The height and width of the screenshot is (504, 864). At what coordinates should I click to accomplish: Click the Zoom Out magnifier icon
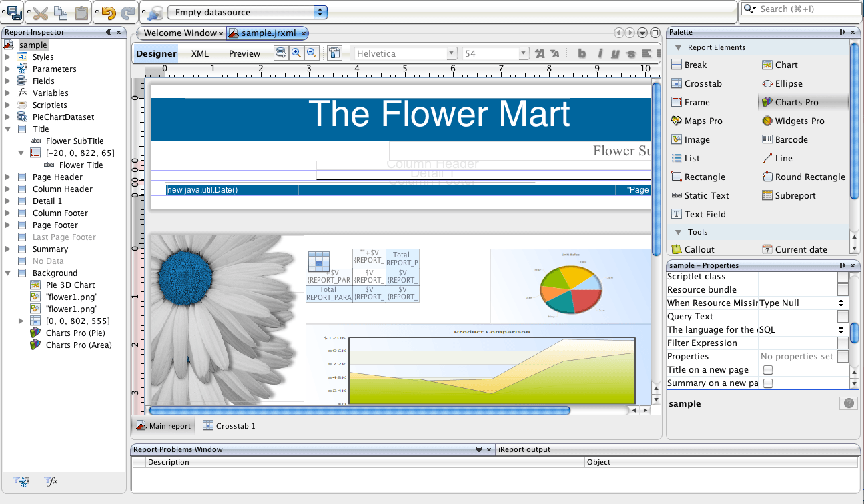tap(312, 53)
